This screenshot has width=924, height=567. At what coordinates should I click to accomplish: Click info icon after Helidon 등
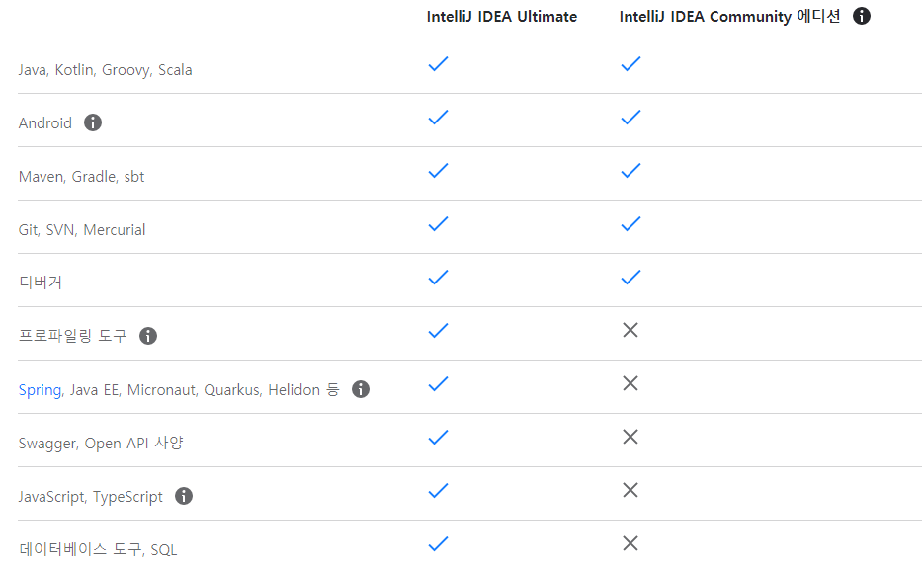pos(361,389)
